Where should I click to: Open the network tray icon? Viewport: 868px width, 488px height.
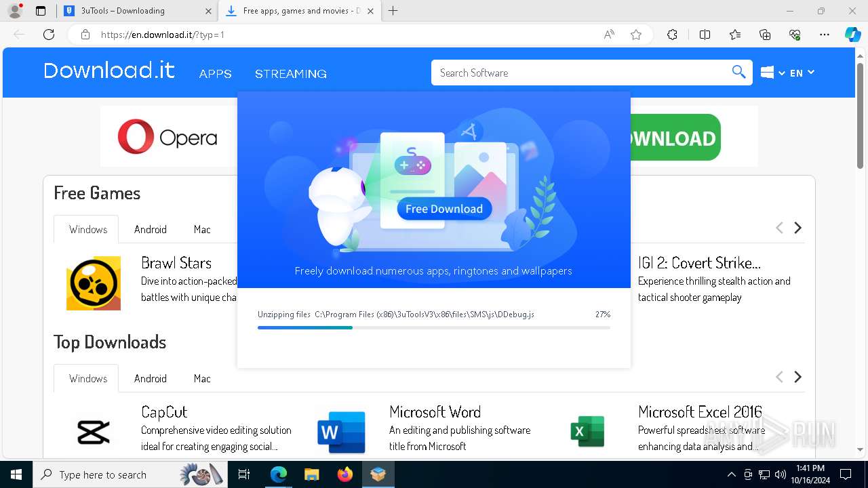tap(764, 474)
